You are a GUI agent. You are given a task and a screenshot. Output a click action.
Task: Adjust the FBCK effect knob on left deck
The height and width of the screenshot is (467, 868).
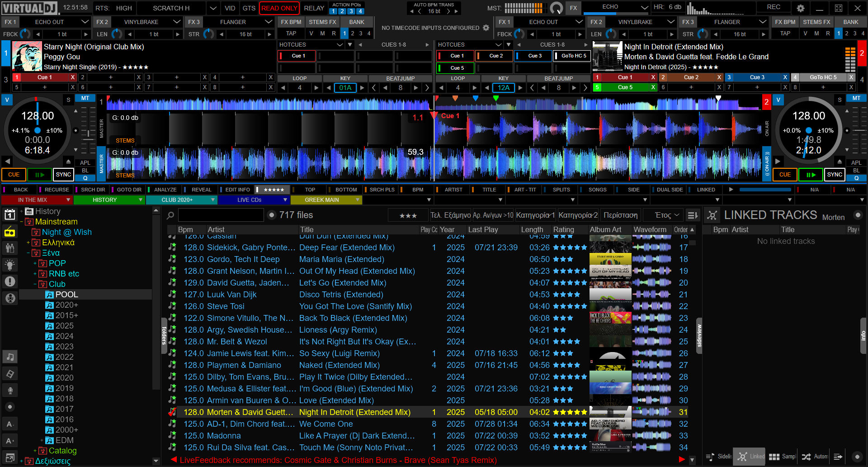pyautogui.click(x=25, y=34)
